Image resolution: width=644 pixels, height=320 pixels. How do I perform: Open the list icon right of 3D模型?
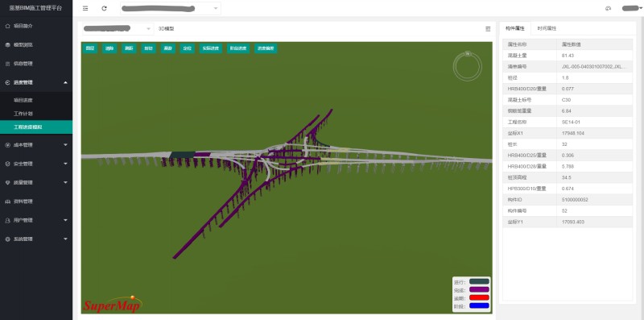click(x=488, y=29)
